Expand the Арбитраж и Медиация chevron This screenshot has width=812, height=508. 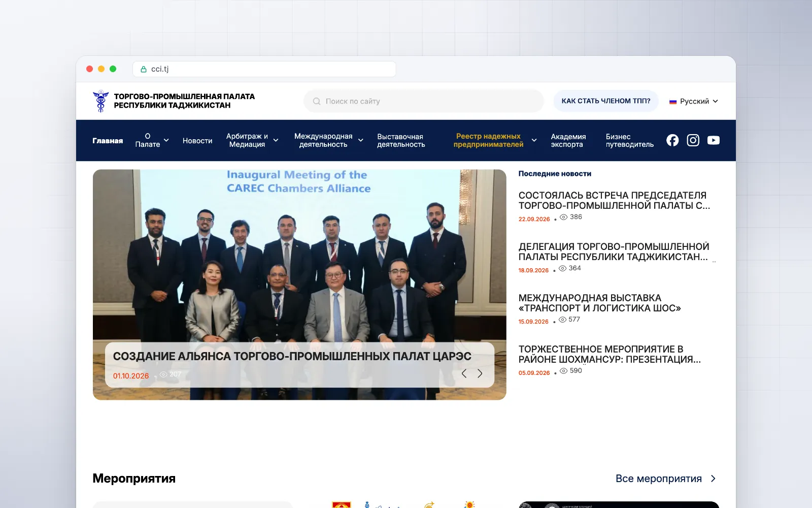276,140
